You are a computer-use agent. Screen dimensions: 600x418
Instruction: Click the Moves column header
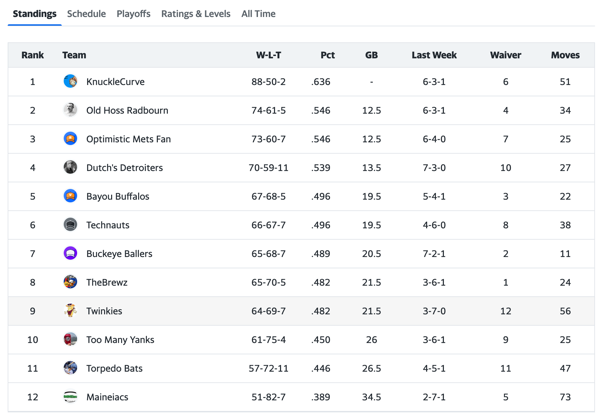click(x=565, y=55)
